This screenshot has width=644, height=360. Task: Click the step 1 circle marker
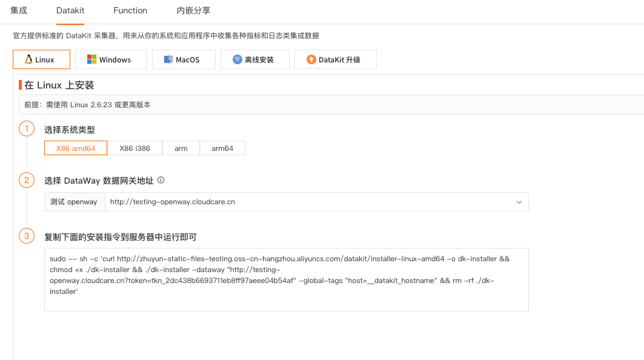(x=27, y=128)
